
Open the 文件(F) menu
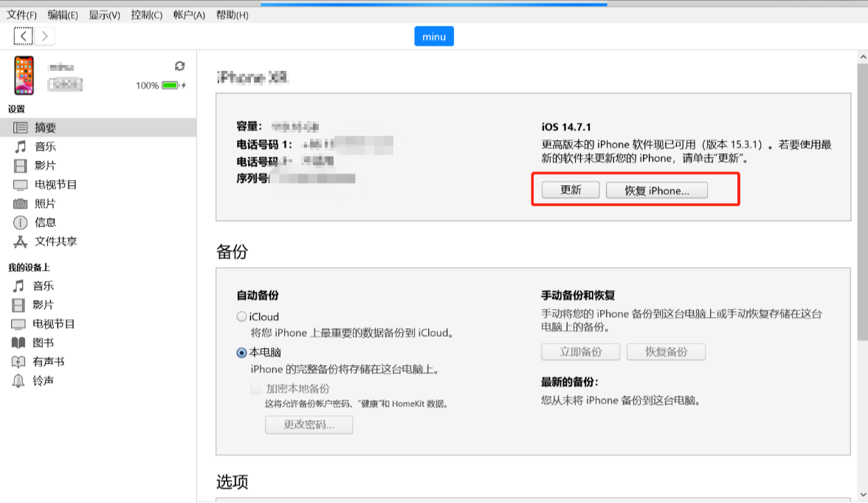[x=21, y=15]
